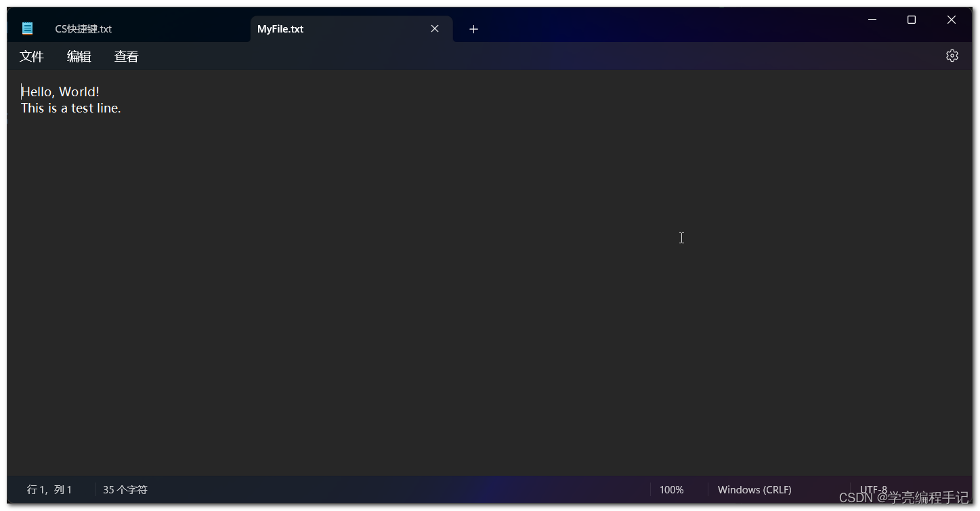
Task: Switch to the CS快捷键.txt tab
Action: 83,29
